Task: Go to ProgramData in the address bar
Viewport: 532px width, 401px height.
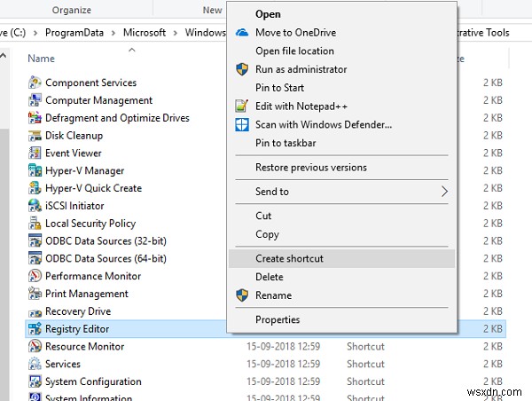Action: coord(74,33)
